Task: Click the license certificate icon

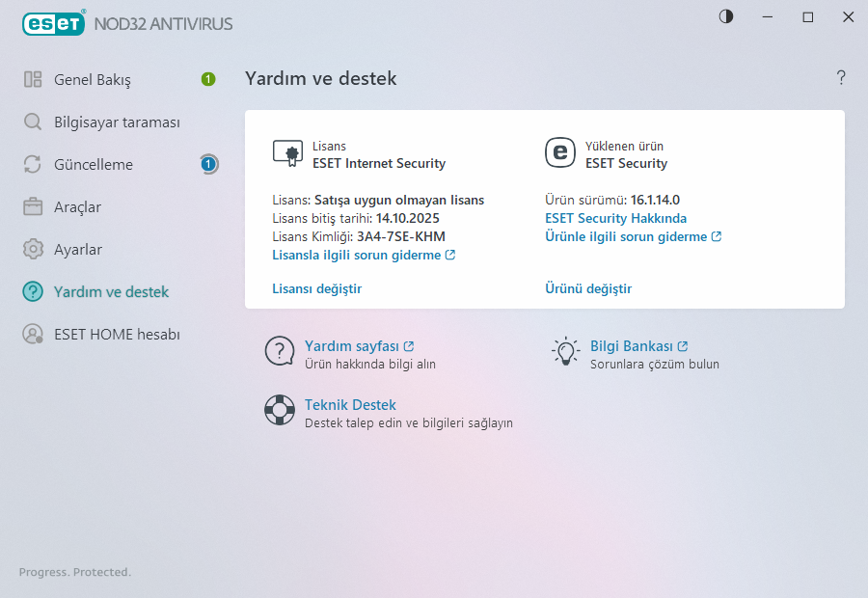Action: tap(287, 153)
